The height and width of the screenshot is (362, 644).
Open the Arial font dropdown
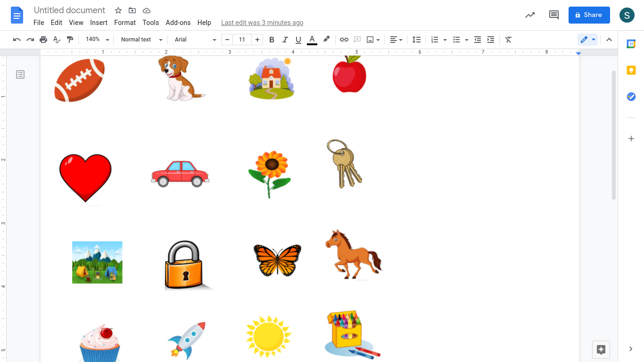195,40
